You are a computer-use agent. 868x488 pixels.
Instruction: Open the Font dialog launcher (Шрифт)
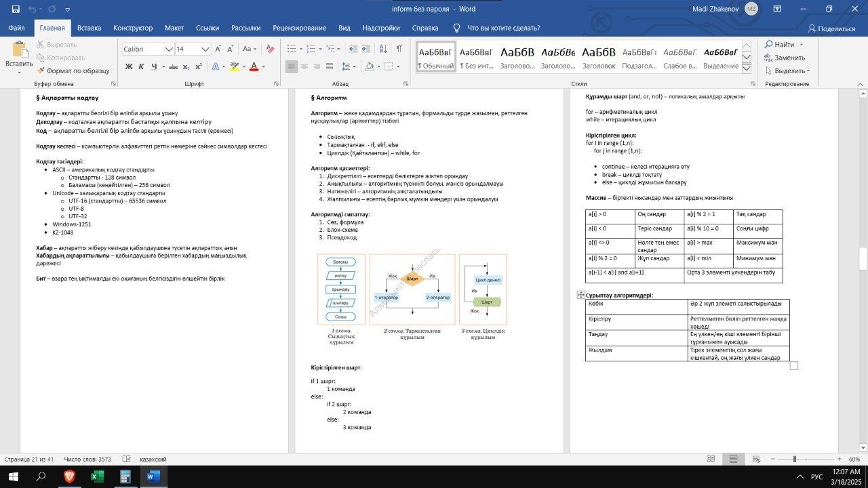click(277, 84)
